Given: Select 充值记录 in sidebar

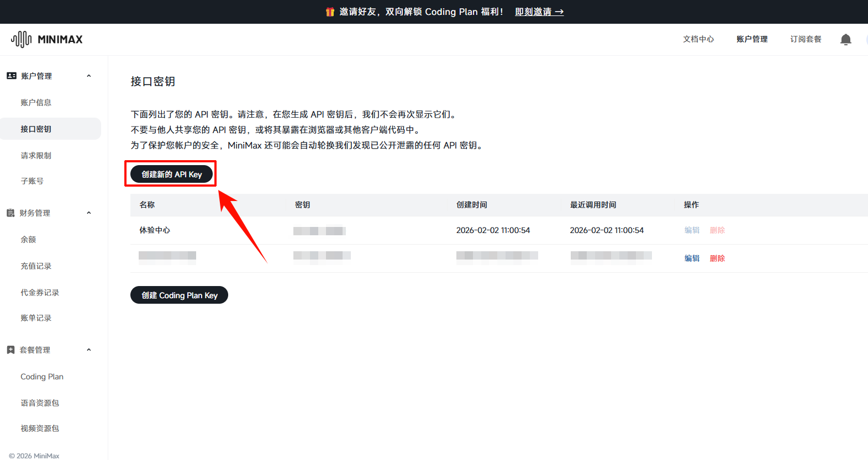Looking at the screenshot, I should (36, 266).
